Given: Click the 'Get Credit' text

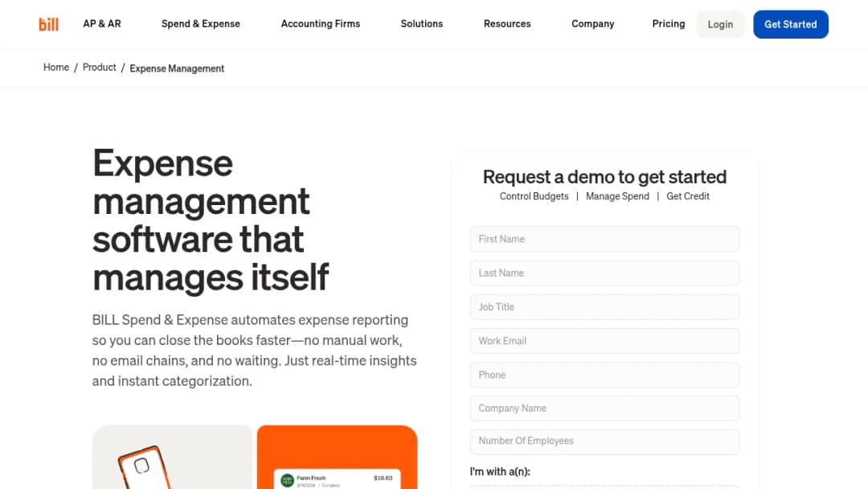Looking at the screenshot, I should (687, 196).
